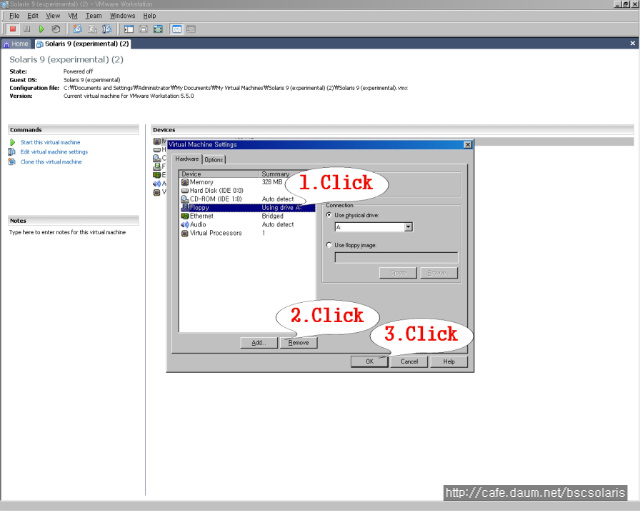
Task: Switch to the Home tab
Action: coord(16,44)
